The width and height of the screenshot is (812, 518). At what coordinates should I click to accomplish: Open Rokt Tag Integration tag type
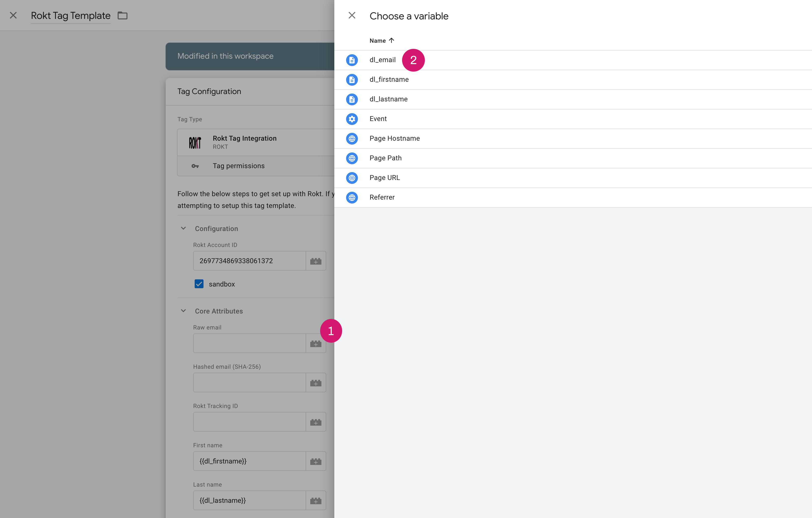point(256,142)
